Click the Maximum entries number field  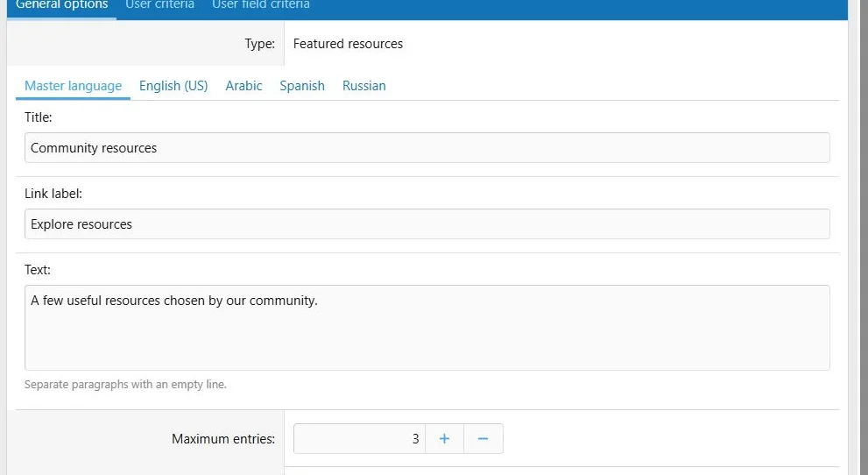pos(359,439)
